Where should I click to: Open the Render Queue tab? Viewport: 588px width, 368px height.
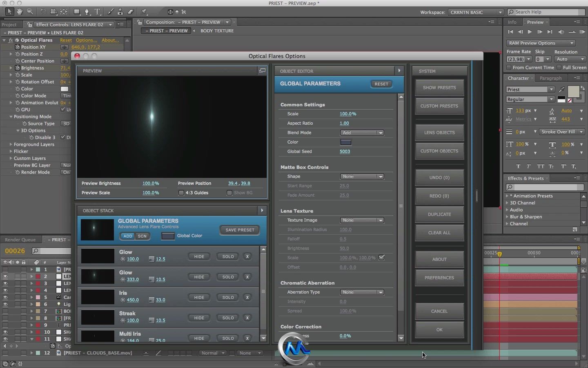pos(20,240)
